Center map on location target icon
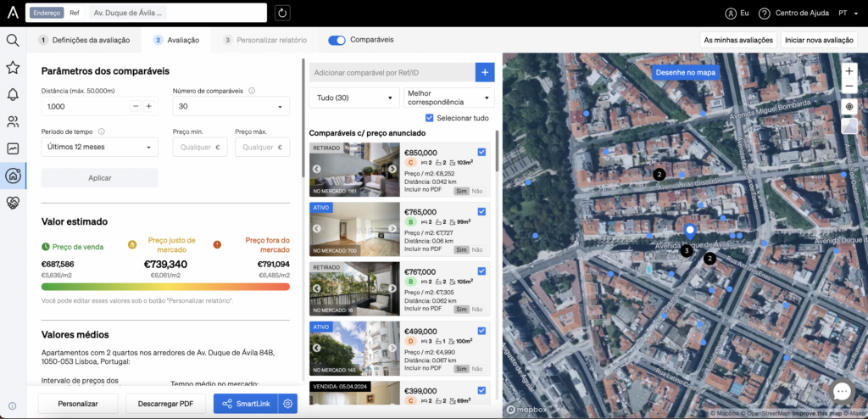This screenshot has width=868, height=419. point(849,106)
